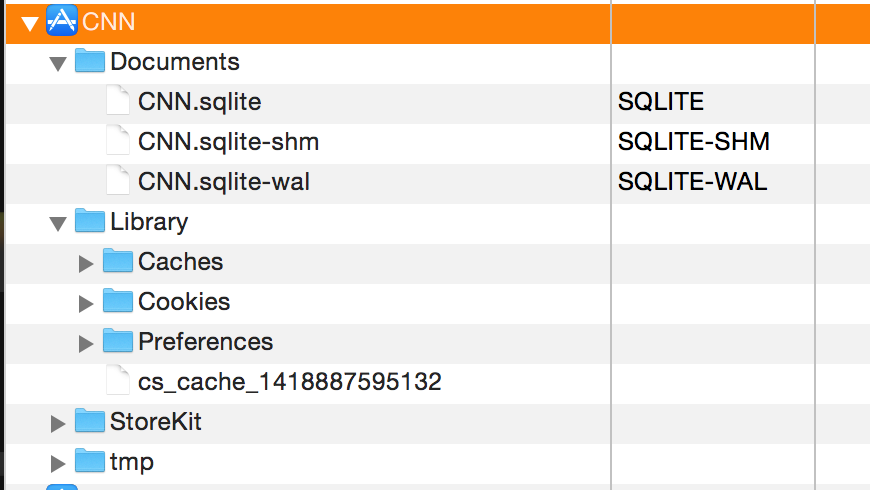This screenshot has height=490, width=870.
Task: Collapse the CNN app tree
Action: 29,23
